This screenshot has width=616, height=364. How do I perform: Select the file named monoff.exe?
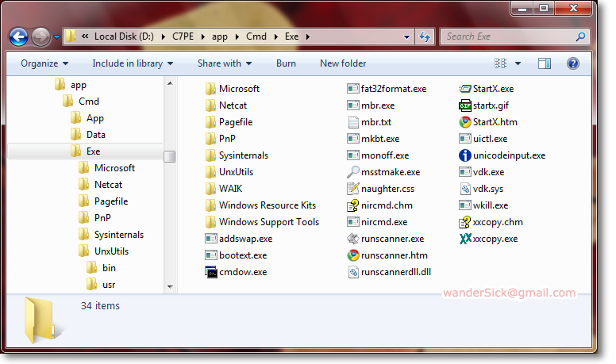(x=378, y=155)
